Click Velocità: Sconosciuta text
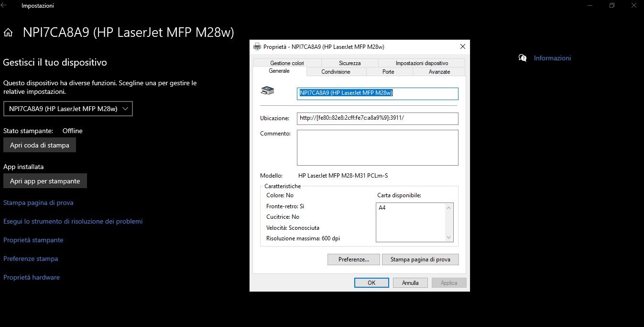 tap(293, 228)
